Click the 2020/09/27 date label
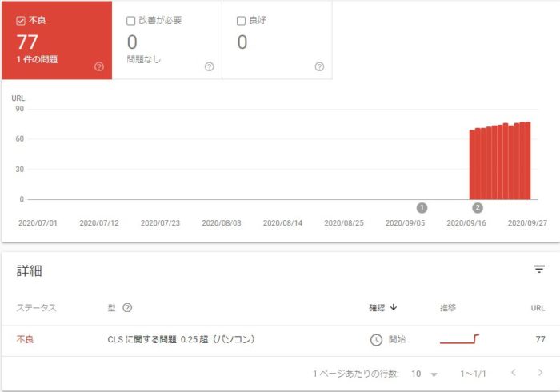Image resolution: width=560 pixels, height=392 pixels. pos(527,223)
